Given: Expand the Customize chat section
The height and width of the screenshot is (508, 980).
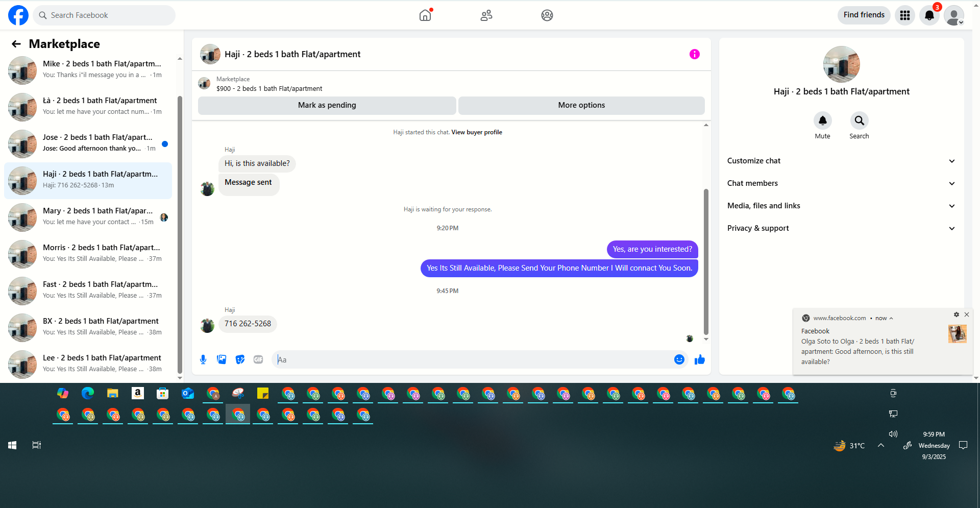Looking at the screenshot, I should click(841, 161).
